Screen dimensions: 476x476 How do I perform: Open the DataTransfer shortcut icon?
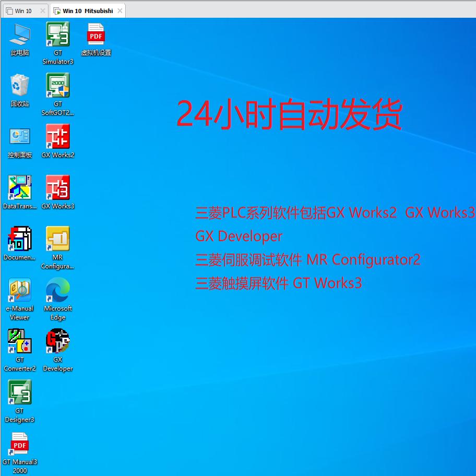tap(20, 192)
